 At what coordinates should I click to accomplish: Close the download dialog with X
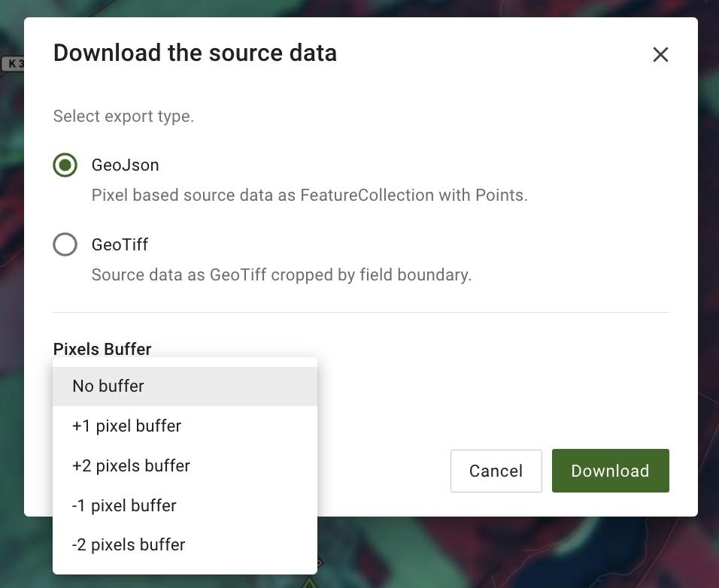pos(660,54)
